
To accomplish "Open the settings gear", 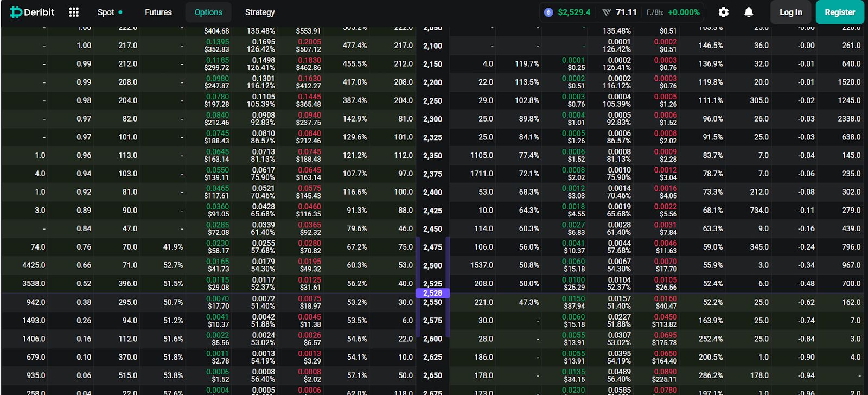I will point(723,12).
